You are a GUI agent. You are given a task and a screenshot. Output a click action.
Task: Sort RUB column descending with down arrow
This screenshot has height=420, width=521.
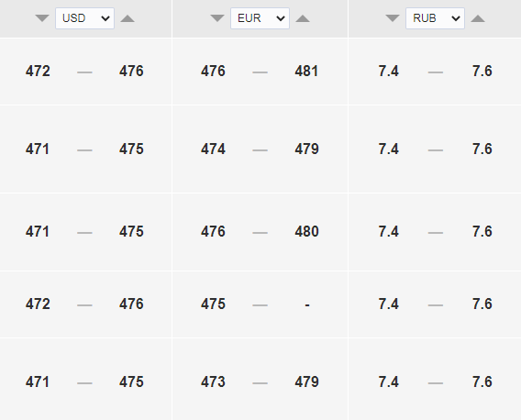[393, 18]
